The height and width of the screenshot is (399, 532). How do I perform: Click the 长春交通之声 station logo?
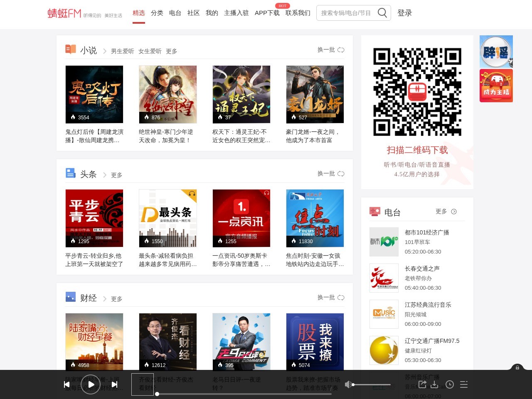click(x=384, y=278)
